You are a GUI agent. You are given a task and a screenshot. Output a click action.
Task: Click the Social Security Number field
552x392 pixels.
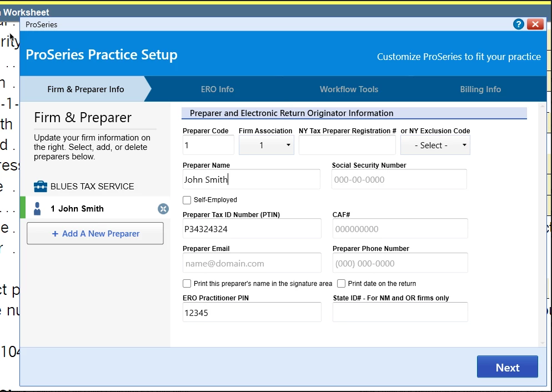click(399, 179)
